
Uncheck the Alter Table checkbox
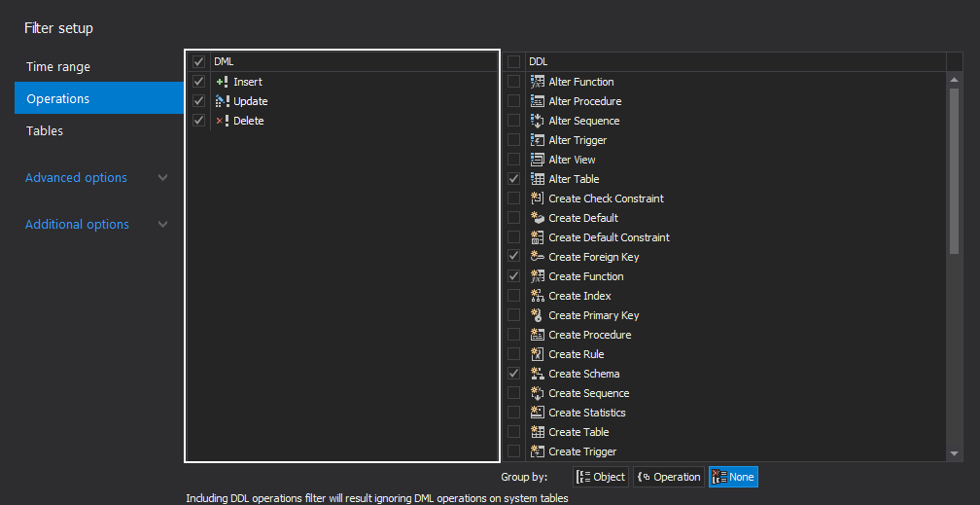[x=513, y=179]
